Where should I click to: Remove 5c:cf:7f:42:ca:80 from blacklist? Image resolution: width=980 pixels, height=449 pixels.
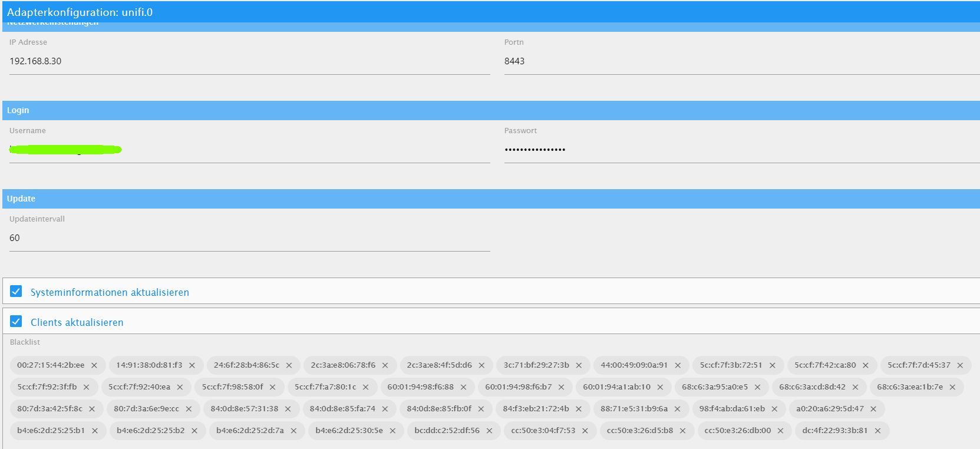[x=866, y=365]
